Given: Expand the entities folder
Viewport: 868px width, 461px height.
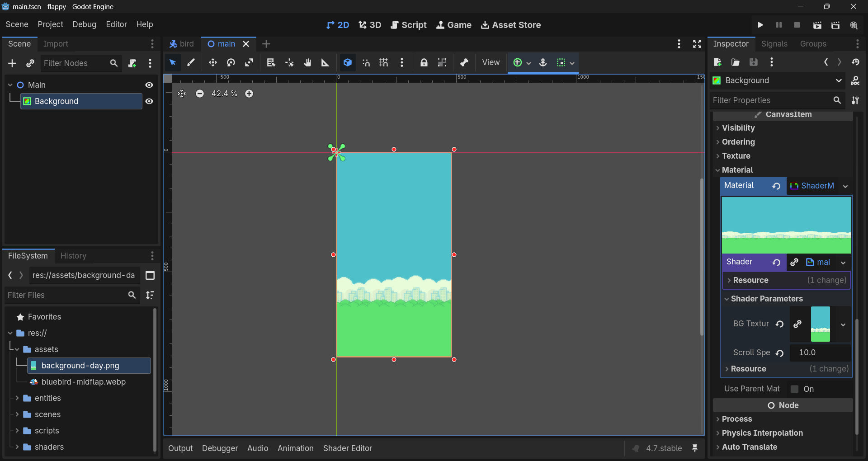Looking at the screenshot, I should tap(17, 398).
